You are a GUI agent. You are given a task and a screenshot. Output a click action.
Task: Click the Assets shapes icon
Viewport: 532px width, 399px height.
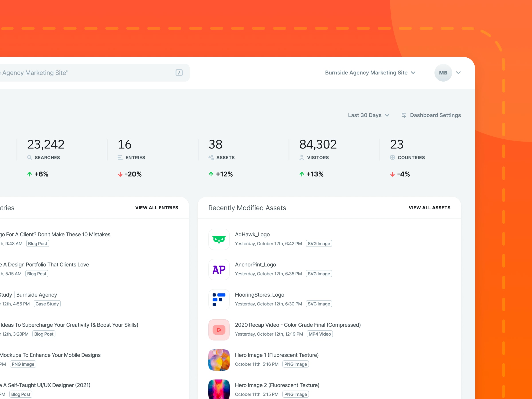click(211, 158)
